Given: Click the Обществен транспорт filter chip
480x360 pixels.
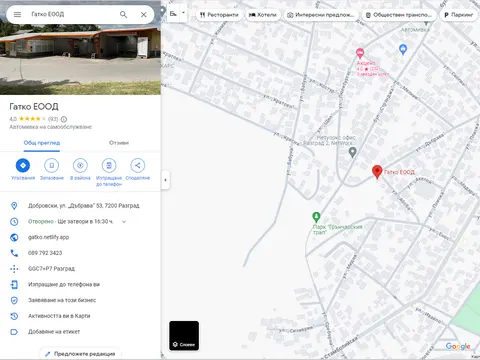Looking at the screenshot, I should point(399,15).
